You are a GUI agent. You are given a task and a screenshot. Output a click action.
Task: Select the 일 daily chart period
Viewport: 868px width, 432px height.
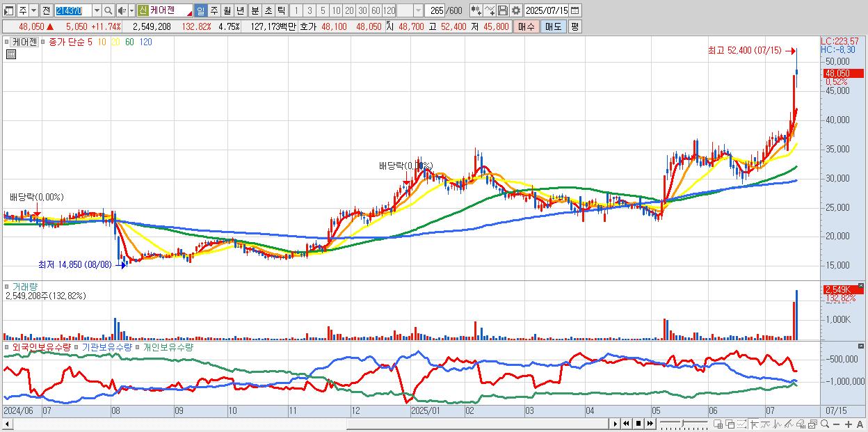coord(200,10)
